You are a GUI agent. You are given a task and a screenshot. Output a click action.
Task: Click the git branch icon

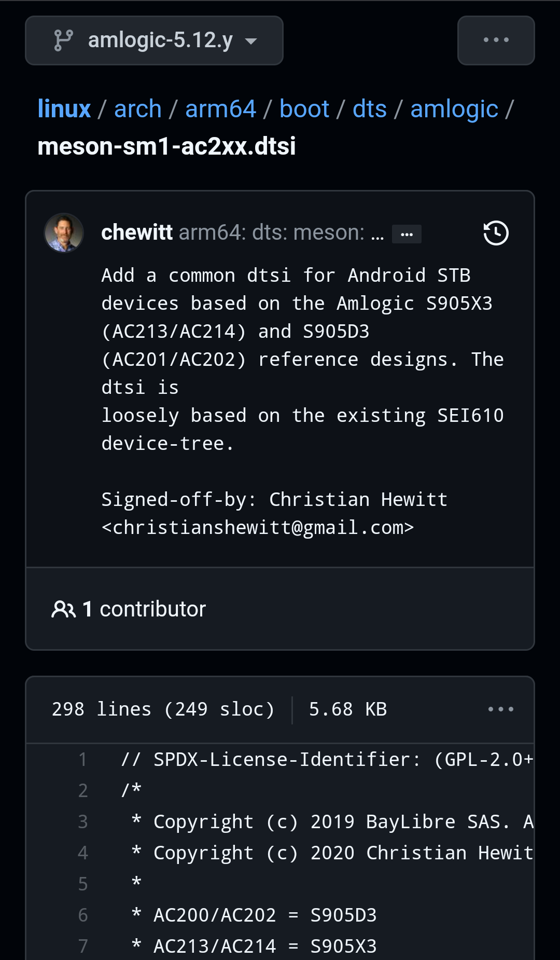pyautogui.click(x=63, y=40)
